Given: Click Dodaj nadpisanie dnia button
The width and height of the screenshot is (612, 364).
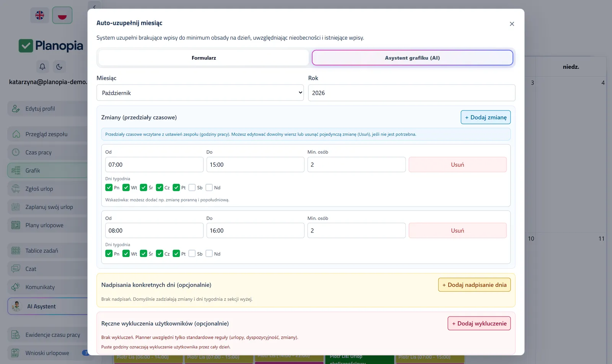Looking at the screenshot, I should 474,285.
